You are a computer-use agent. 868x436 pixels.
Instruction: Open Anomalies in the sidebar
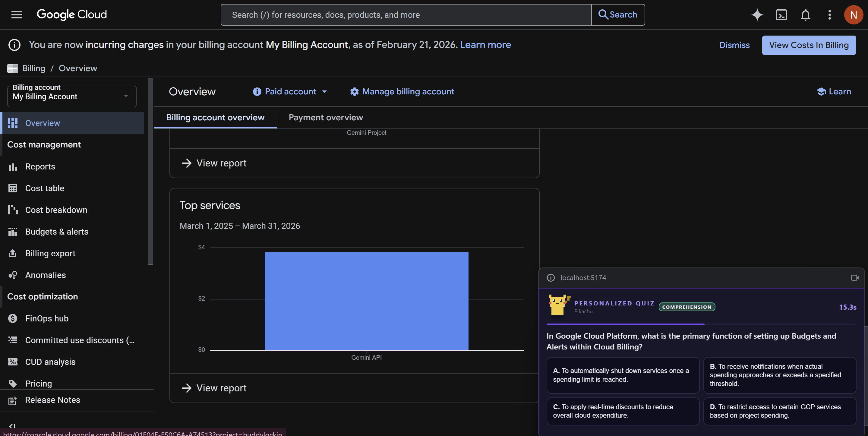coord(46,275)
